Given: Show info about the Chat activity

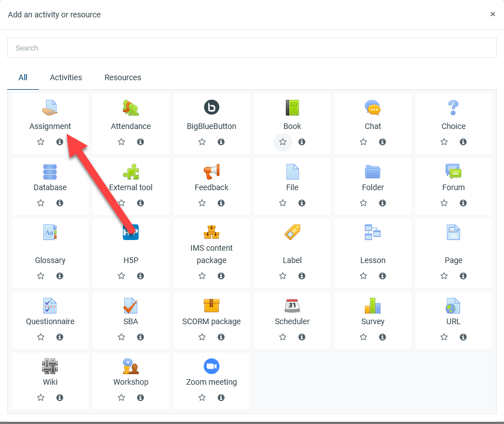Looking at the screenshot, I should tap(382, 142).
